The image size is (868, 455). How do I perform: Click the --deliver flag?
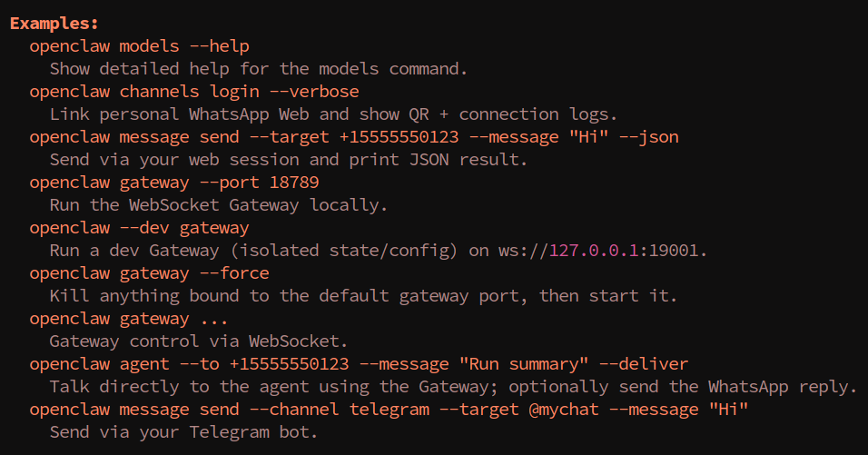point(645,363)
